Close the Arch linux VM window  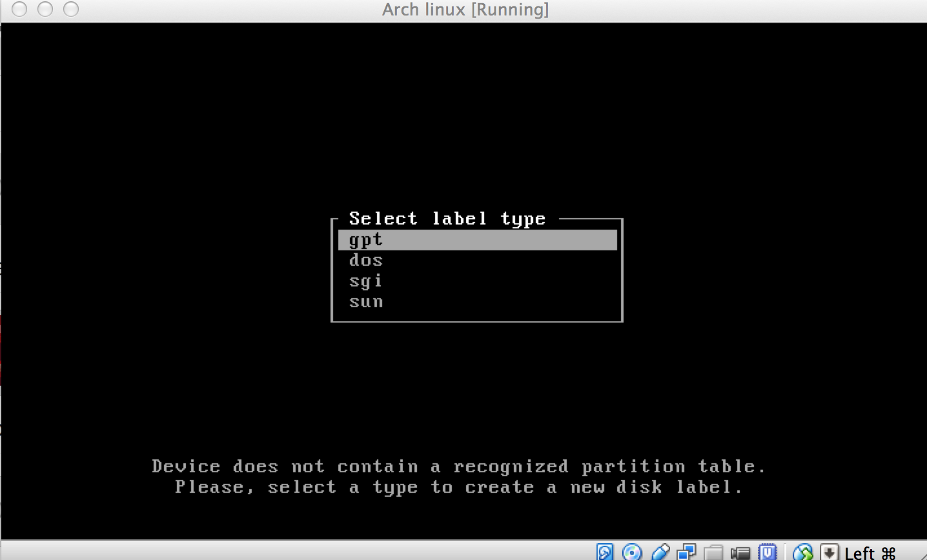(19, 10)
